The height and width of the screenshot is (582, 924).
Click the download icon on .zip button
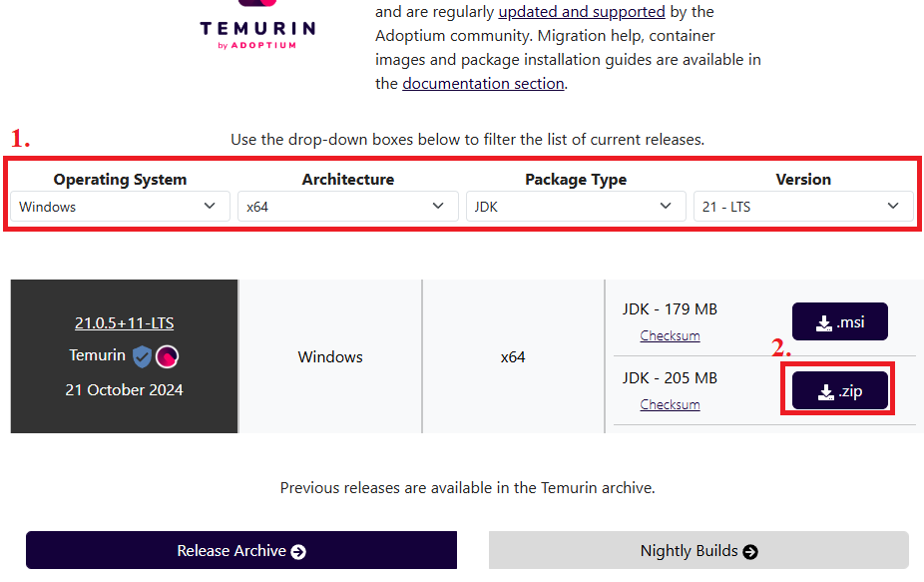(x=826, y=392)
